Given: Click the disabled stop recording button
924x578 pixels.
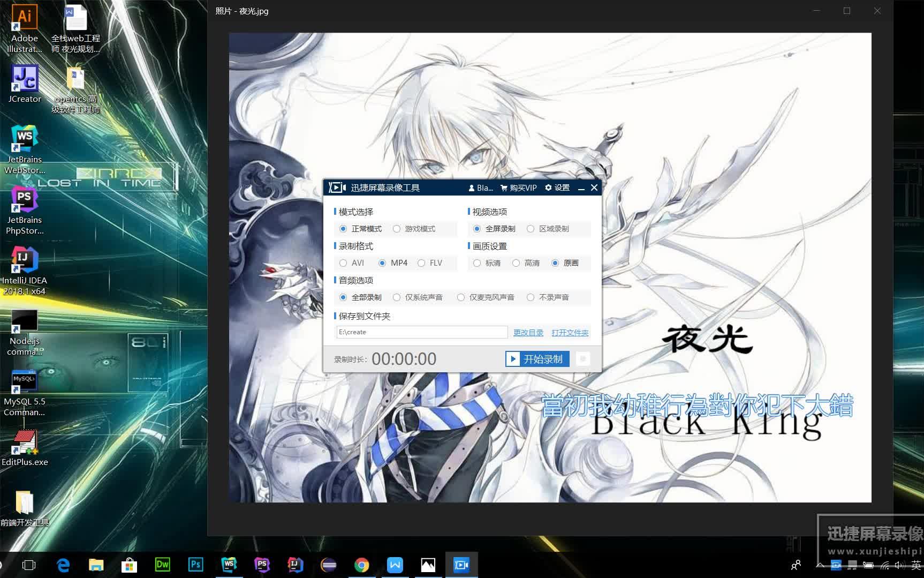Looking at the screenshot, I should (583, 359).
